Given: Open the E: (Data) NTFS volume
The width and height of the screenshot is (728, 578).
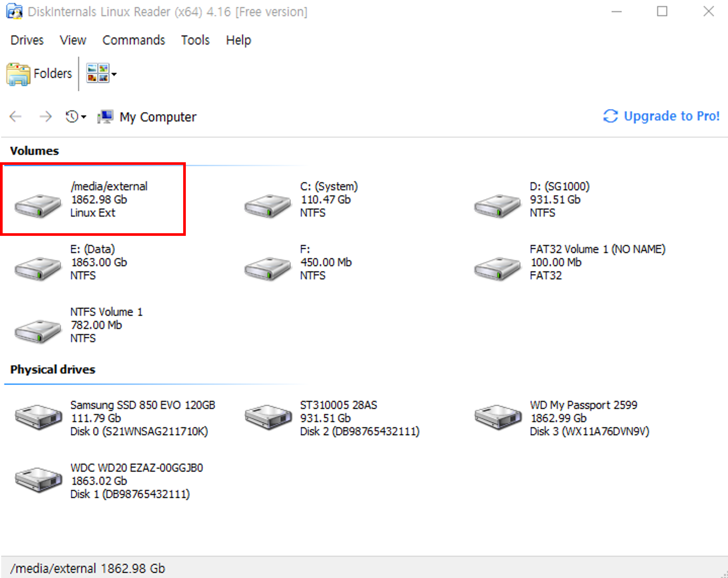Looking at the screenshot, I should (x=38, y=268).
